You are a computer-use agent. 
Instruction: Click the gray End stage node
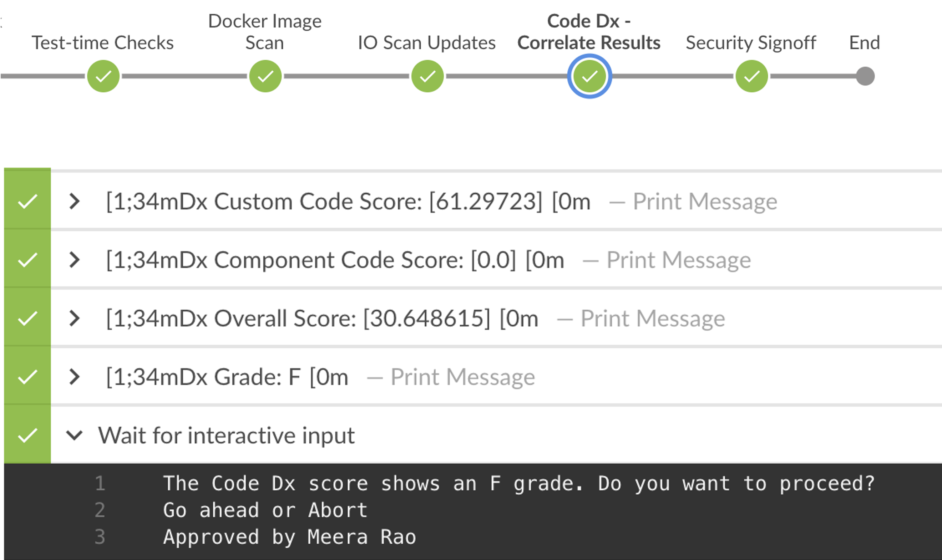click(865, 76)
